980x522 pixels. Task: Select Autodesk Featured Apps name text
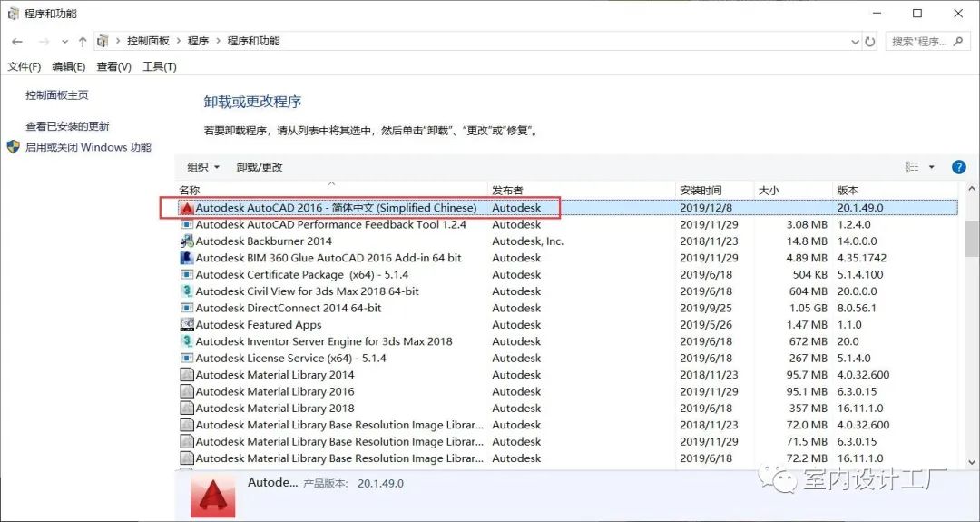coord(258,324)
